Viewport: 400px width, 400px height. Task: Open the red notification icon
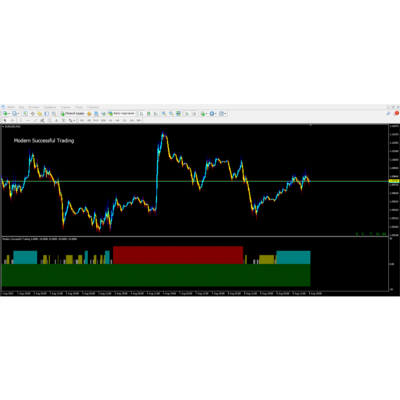(x=396, y=113)
